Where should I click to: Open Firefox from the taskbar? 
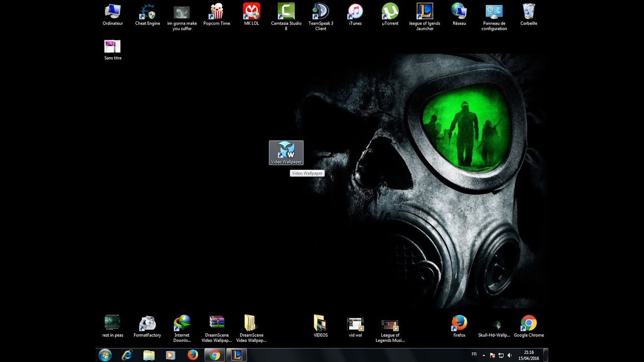click(x=193, y=355)
